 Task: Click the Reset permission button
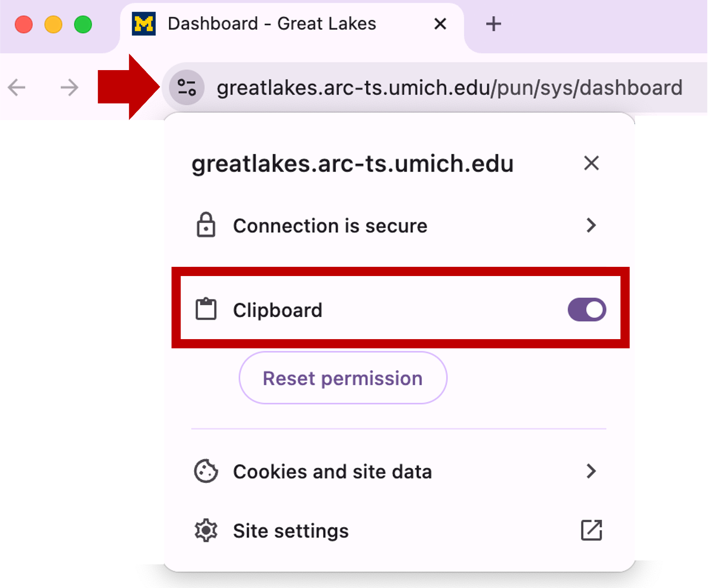click(343, 378)
